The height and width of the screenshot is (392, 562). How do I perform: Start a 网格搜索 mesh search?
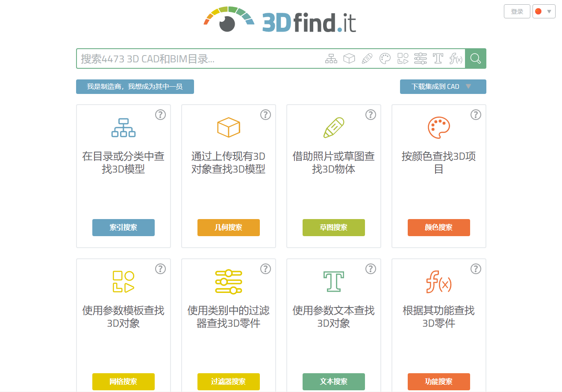click(124, 382)
